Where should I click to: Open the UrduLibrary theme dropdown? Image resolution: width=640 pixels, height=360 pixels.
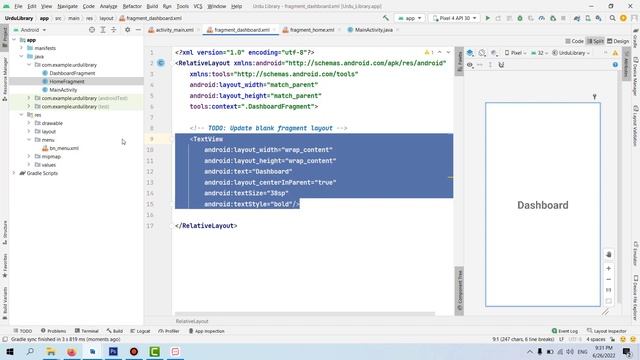pos(571,53)
